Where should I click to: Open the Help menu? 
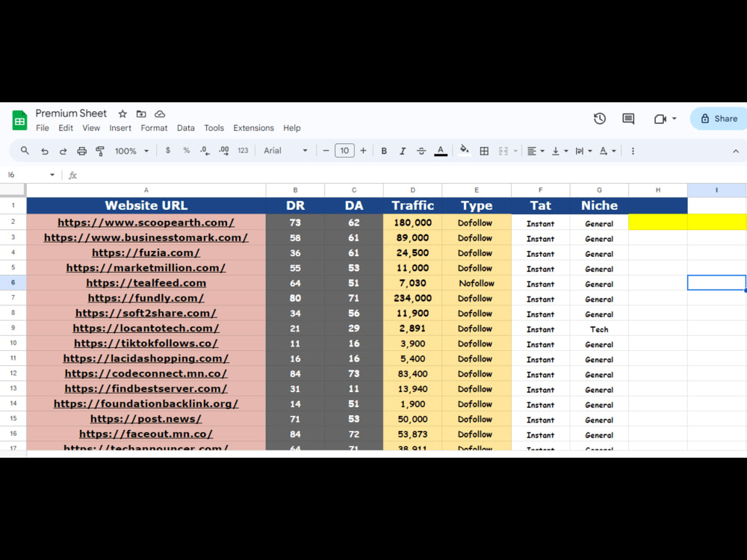(291, 128)
